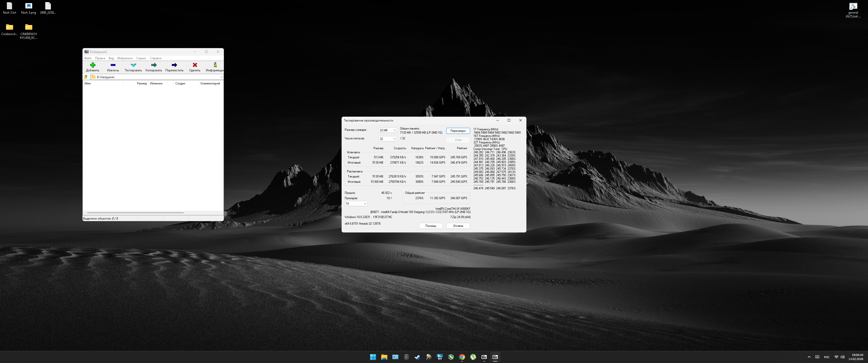Open the passes count dropdown showing 10
This screenshot has width=868, height=363.
click(365, 204)
